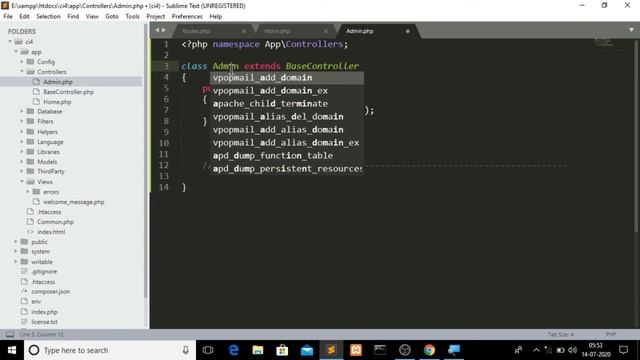This screenshot has width=640, height=360.
Task: Collapse the app folder
Action: pyautogui.click(x=16, y=52)
